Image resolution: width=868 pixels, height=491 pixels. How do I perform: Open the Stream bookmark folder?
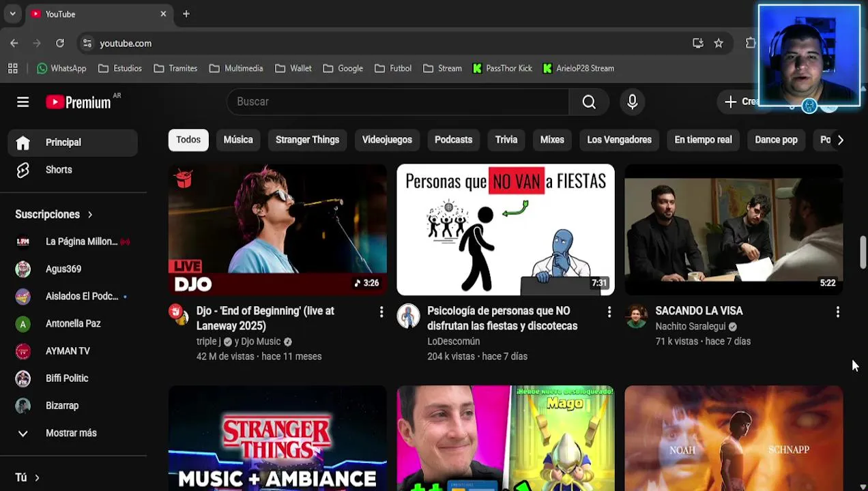pyautogui.click(x=442, y=68)
